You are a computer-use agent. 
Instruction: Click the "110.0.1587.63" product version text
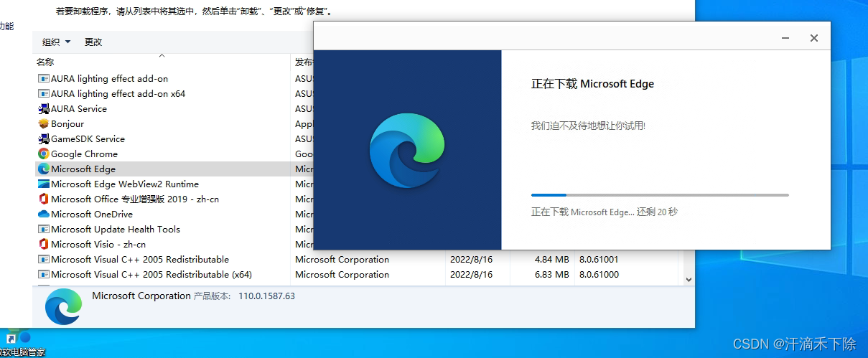[266, 296]
